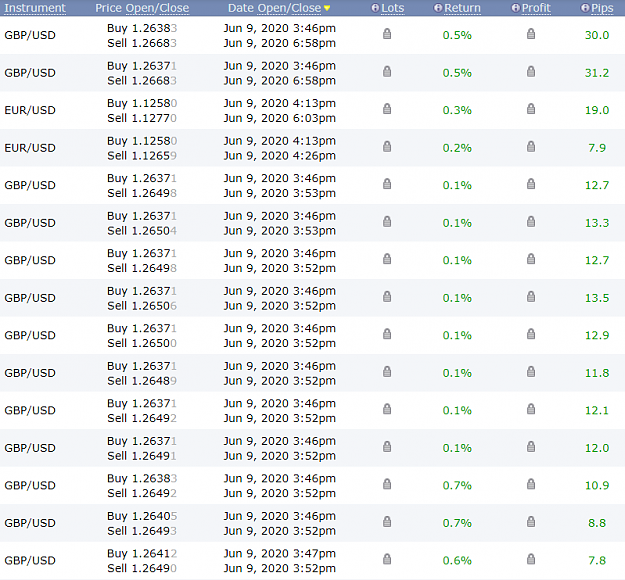Image resolution: width=625 pixels, height=580 pixels.
Task: Click the Lots lock icon in the 19.0 pips row
Action: pos(387,109)
